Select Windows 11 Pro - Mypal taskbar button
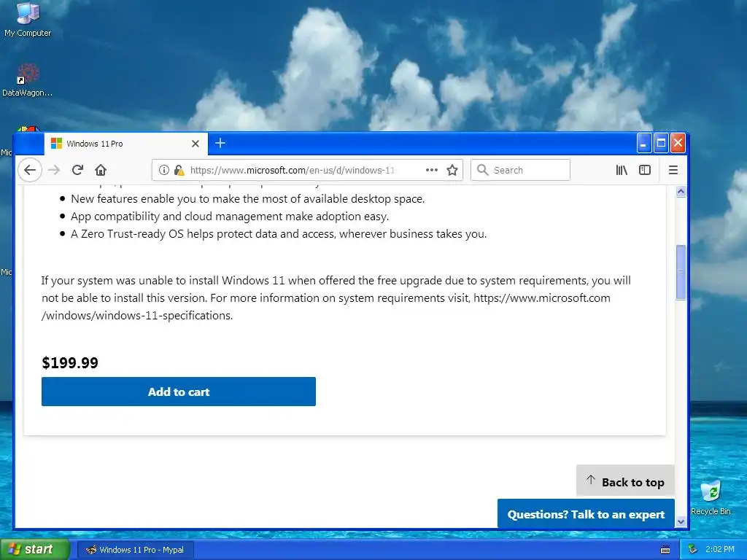Screen dimensions: 747x560 point(135,550)
